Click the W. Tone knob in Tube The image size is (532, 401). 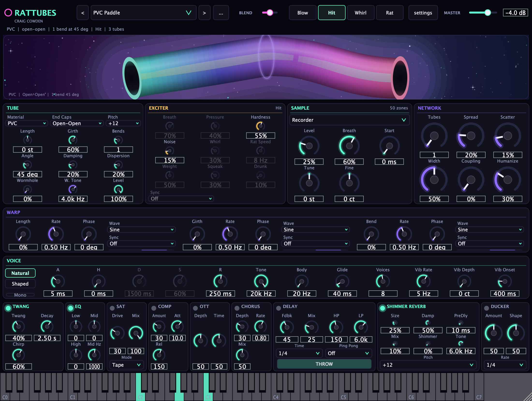[x=73, y=189]
